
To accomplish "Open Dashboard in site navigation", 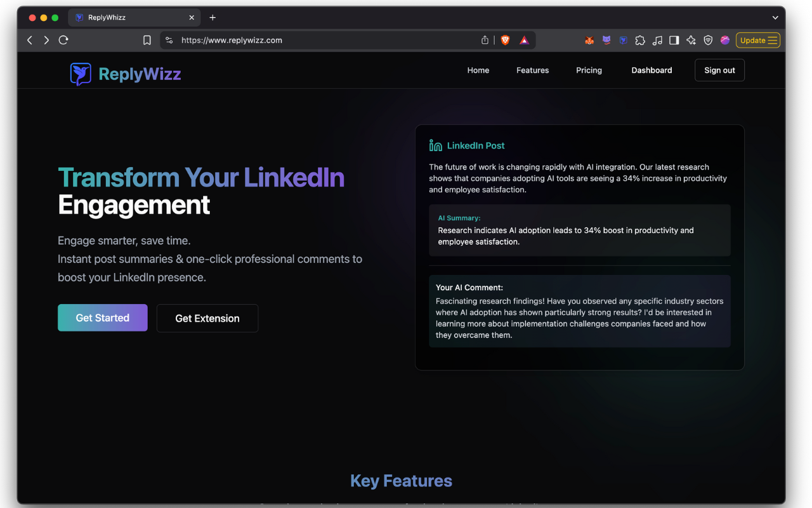I will [x=652, y=70].
